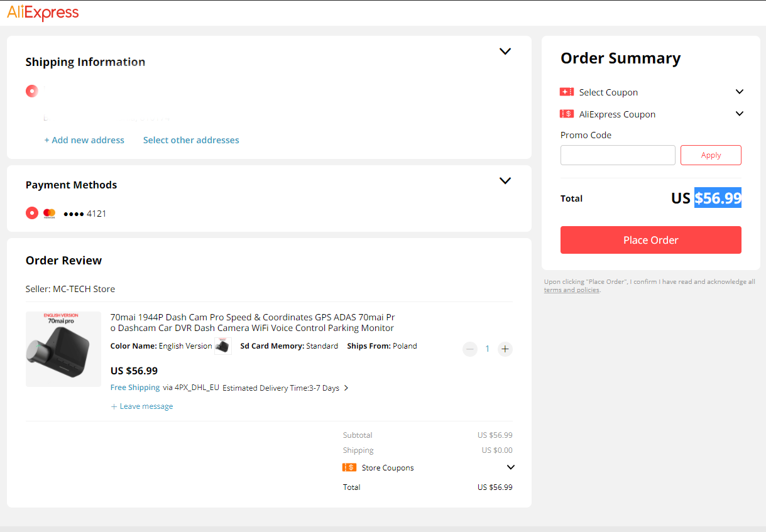Click Add new address link
The image size is (766, 532).
pos(84,140)
